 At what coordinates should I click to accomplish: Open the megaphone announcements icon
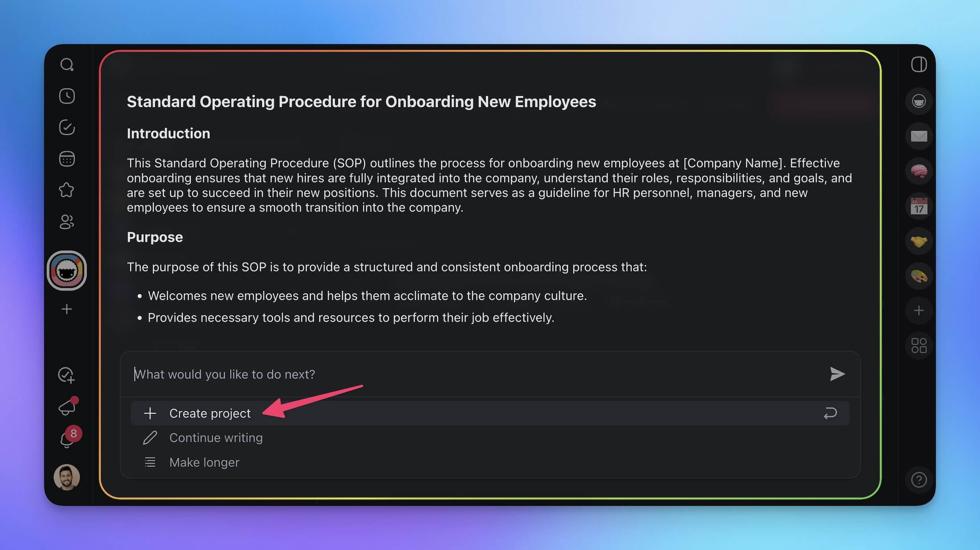click(x=67, y=407)
